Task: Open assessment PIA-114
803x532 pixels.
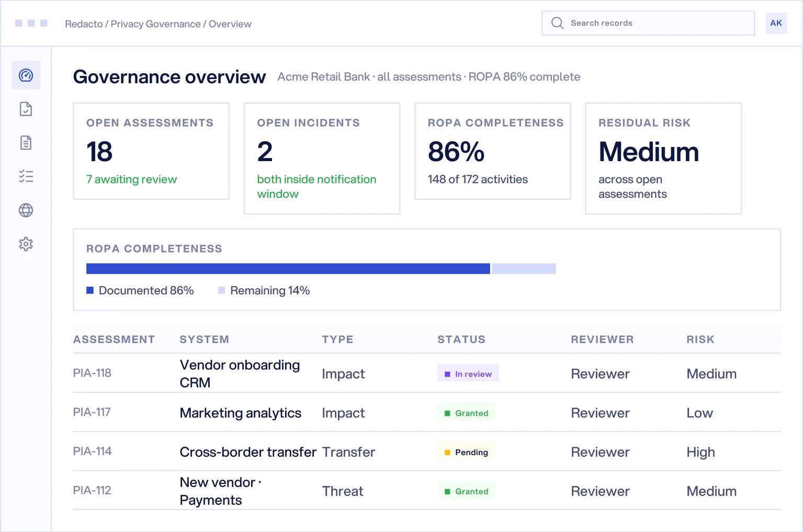Action: click(x=92, y=451)
